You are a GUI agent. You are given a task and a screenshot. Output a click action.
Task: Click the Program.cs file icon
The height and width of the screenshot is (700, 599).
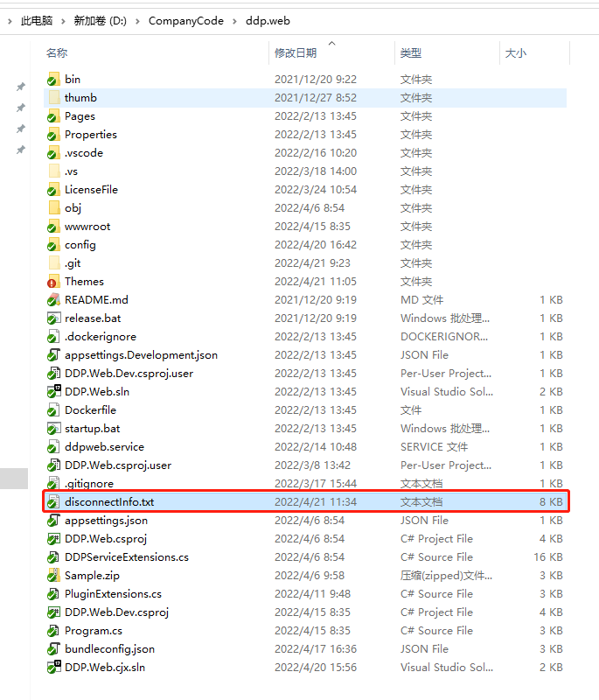tap(53, 631)
